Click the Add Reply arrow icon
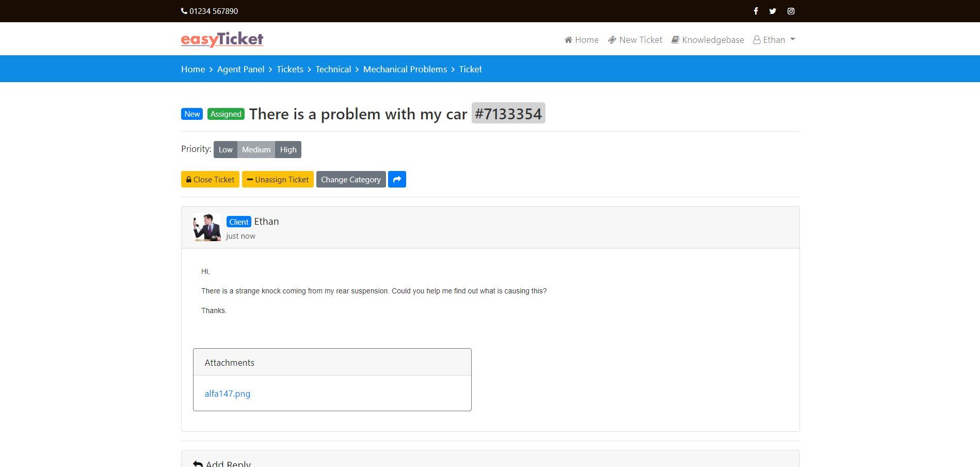Screen dimensions: 980x467 198,463
